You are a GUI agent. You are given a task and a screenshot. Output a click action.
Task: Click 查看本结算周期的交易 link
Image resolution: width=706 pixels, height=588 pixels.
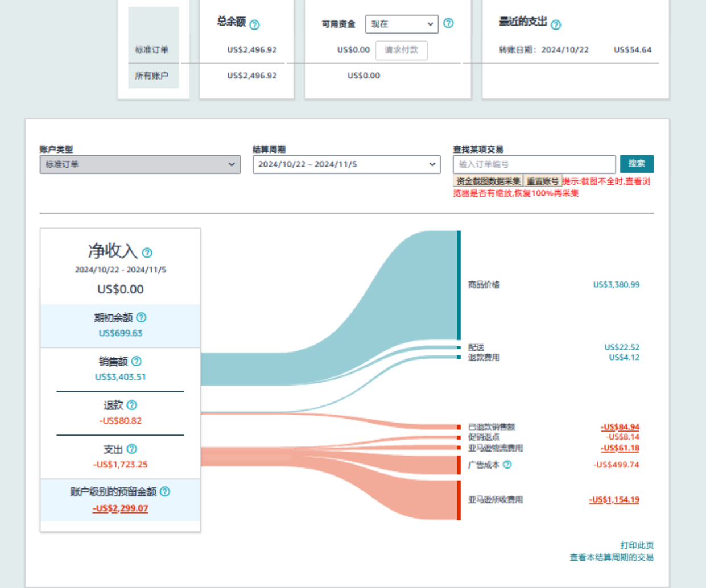tap(612, 557)
